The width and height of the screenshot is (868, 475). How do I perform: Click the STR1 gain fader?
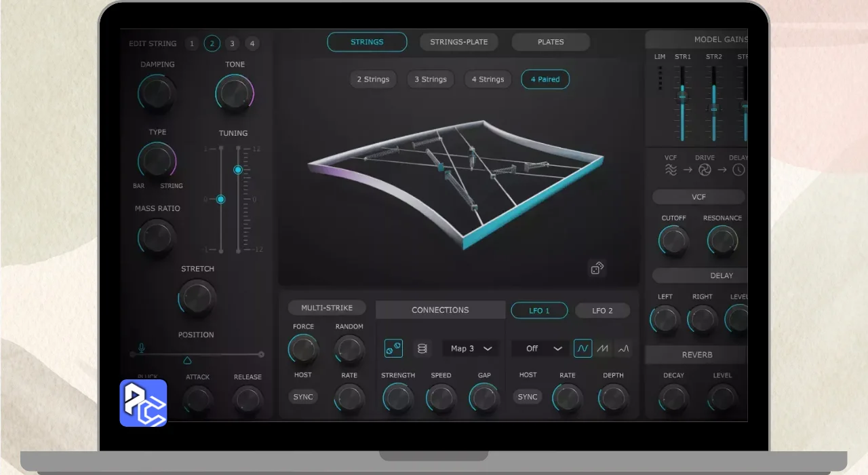click(683, 97)
